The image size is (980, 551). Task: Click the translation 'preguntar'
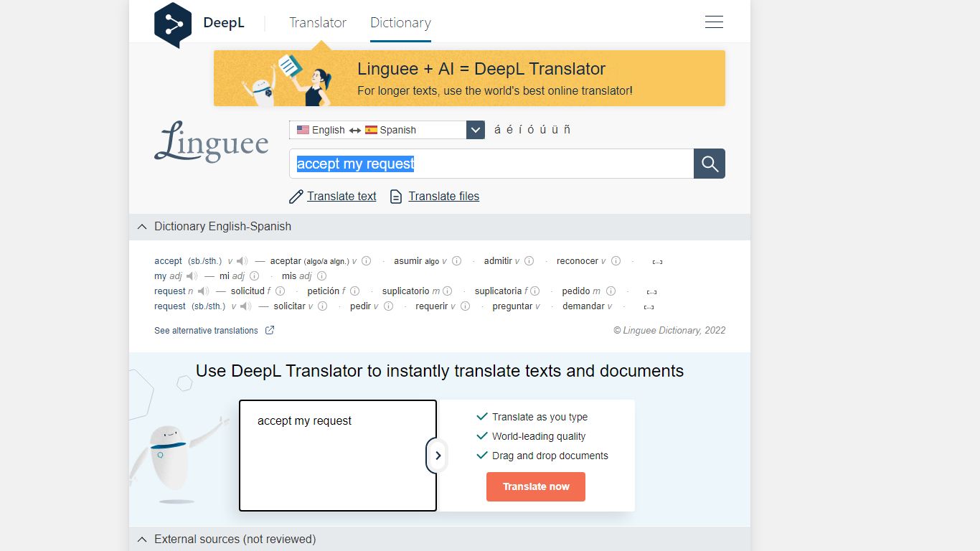point(512,306)
